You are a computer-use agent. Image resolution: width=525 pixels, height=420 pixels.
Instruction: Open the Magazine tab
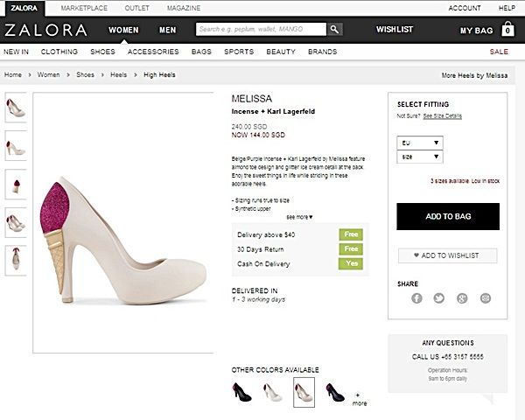point(184,8)
